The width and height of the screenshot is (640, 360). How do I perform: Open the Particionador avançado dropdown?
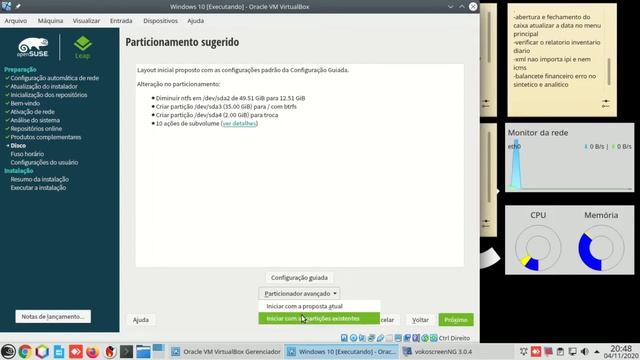pos(299,293)
